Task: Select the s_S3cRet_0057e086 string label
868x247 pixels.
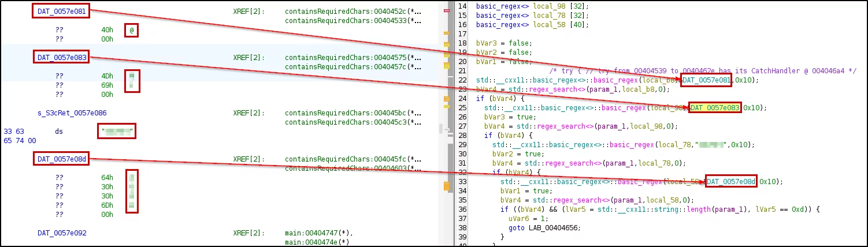Action: [72, 113]
